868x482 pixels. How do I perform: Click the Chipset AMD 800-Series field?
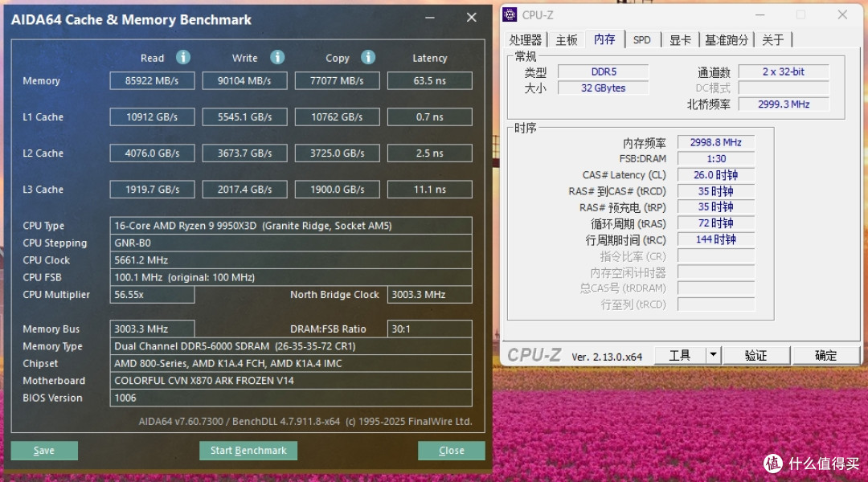(x=291, y=363)
